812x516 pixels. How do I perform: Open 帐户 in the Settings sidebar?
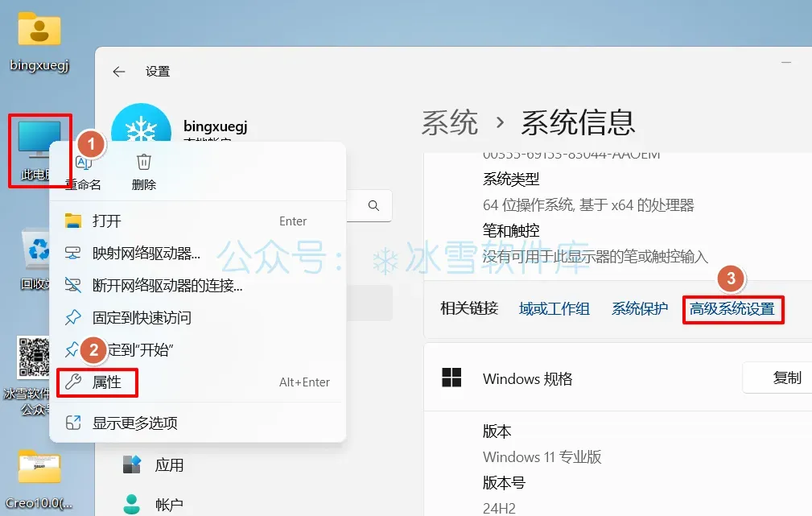(153, 505)
